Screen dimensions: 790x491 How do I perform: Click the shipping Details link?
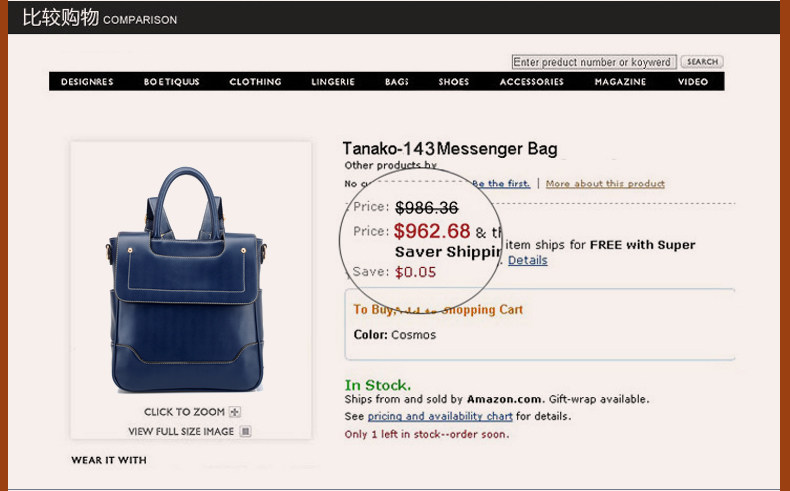pos(528,260)
